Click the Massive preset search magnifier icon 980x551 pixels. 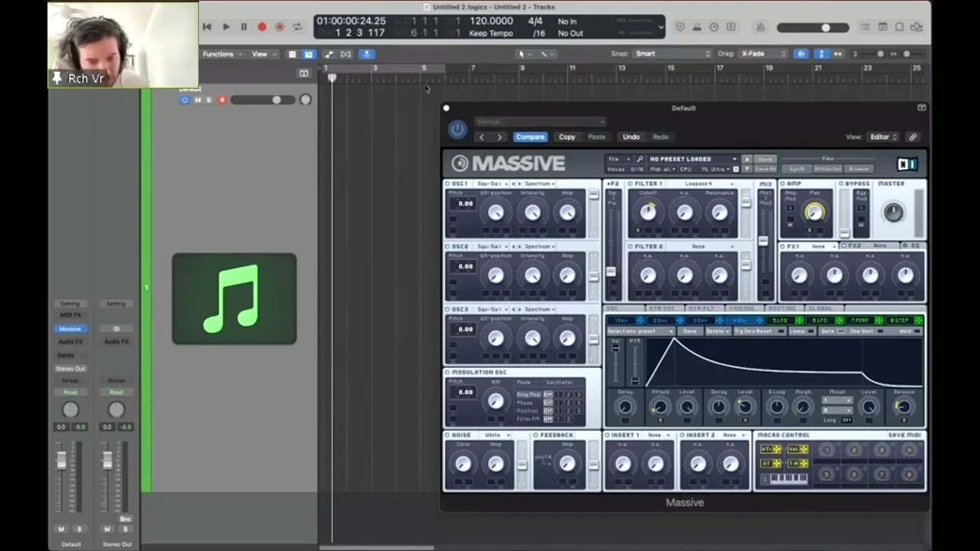coord(640,159)
